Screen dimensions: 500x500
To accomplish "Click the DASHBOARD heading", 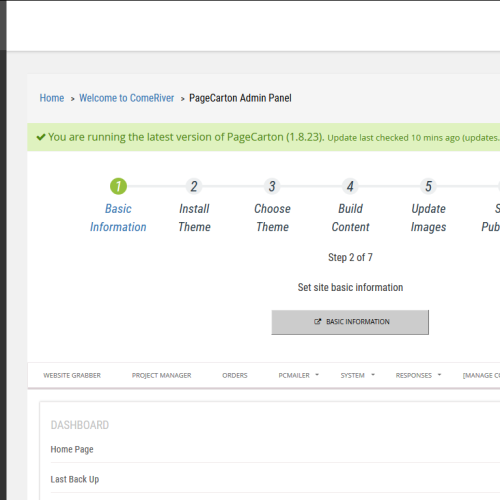I will coord(80,425).
